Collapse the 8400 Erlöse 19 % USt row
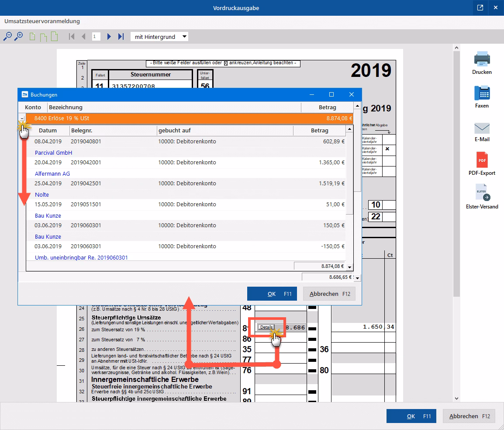 click(x=22, y=118)
